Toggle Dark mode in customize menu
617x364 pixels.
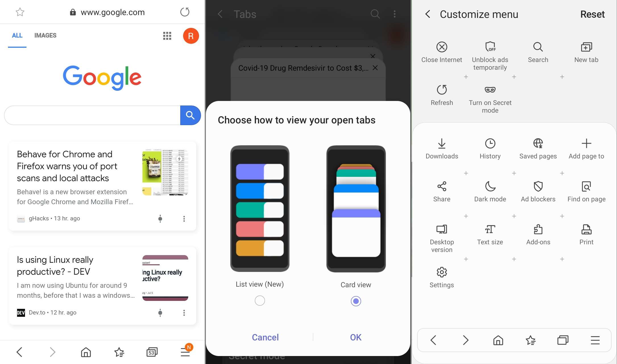click(x=490, y=191)
